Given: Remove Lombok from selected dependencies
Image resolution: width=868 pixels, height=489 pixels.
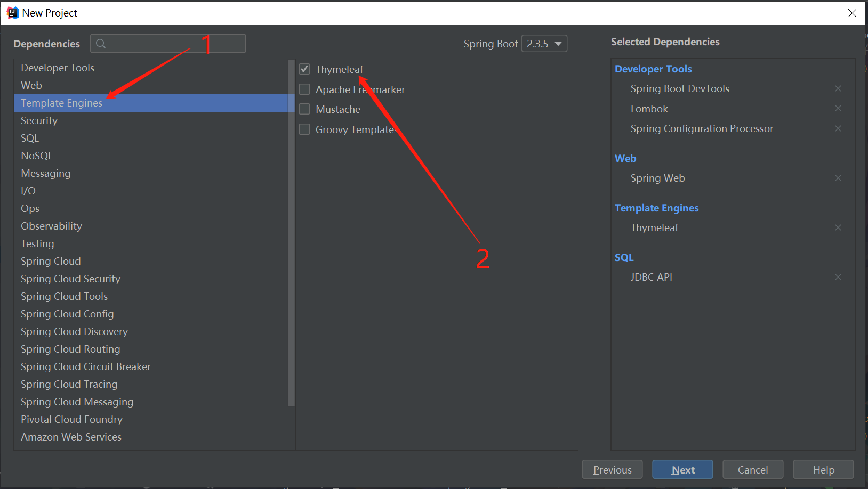Looking at the screenshot, I should tap(838, 108).
